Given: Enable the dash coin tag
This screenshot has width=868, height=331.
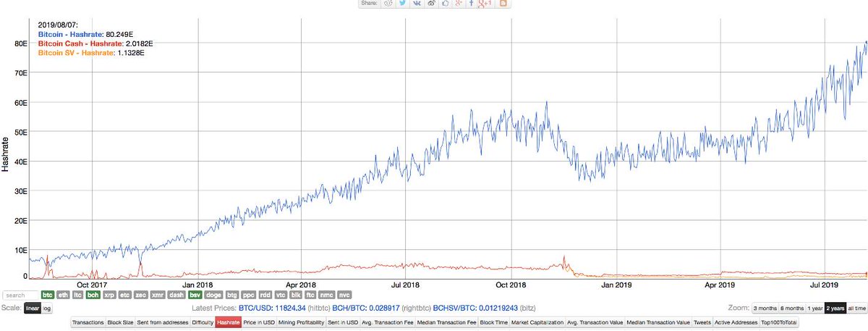Looking at the screenshot, I should click(177, 295).
